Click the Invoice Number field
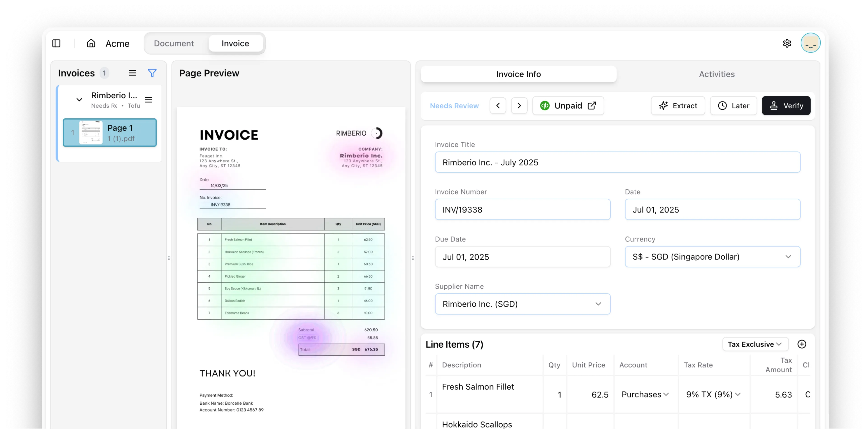The height and width of the screenshot is (429, 868). click(x=522, y=210)
